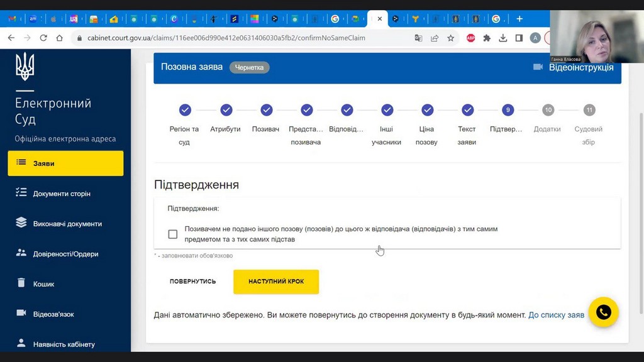Open Відеоінструкція video camera icon
The width and height of the screenshot is (644, 362).
click(538, 67)
